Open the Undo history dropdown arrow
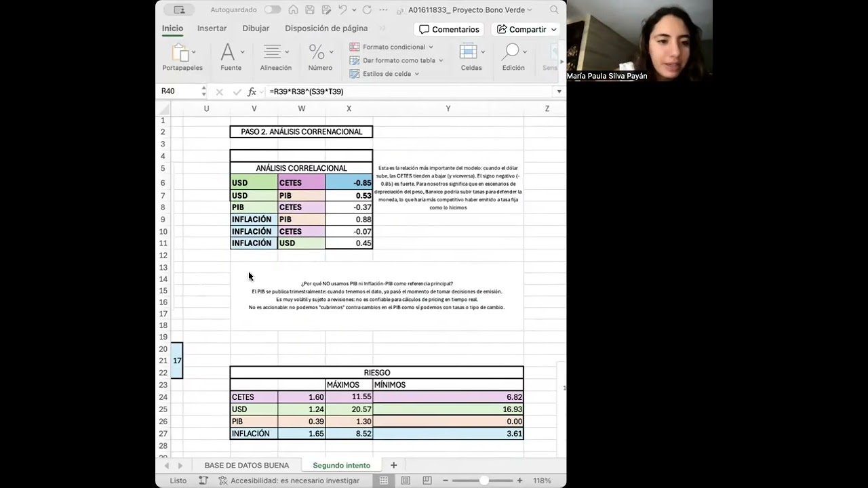This screenshot has height=488, width=868. (353, 10)
